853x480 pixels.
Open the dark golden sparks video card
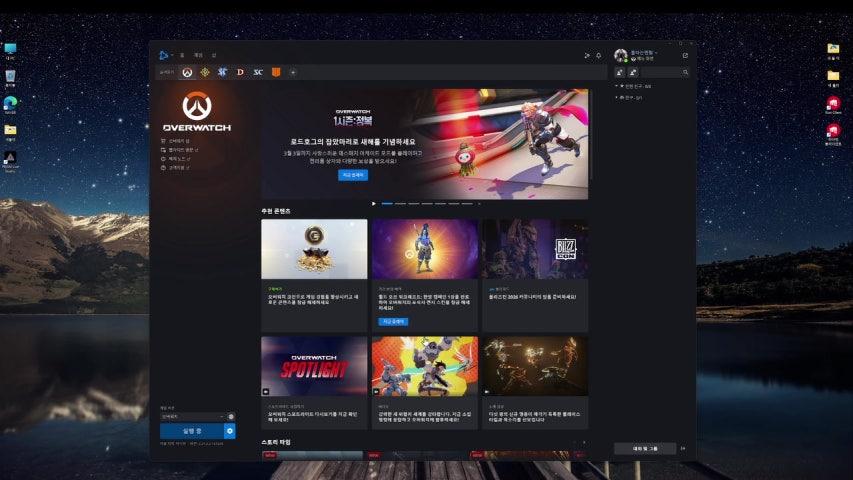[x=535, y=383]
